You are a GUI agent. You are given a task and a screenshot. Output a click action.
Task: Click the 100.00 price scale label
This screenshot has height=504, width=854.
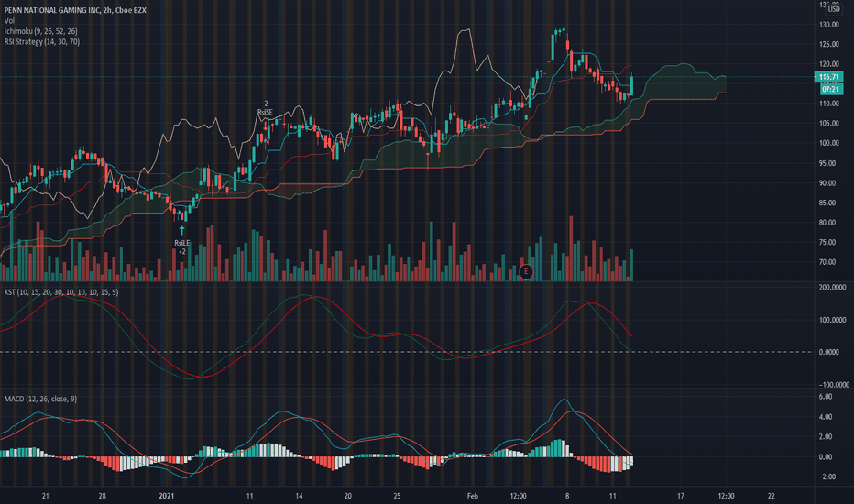[827, 143]
